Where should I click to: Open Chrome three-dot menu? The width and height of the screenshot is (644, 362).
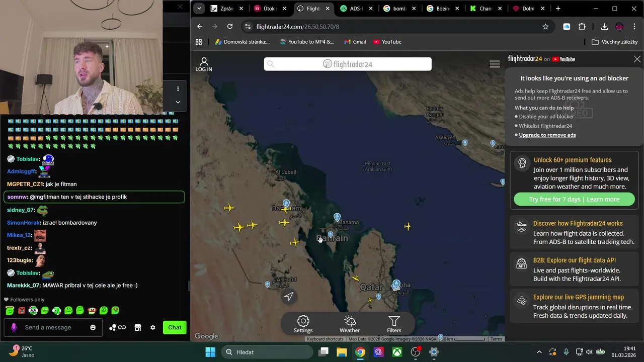click(634, 27)
